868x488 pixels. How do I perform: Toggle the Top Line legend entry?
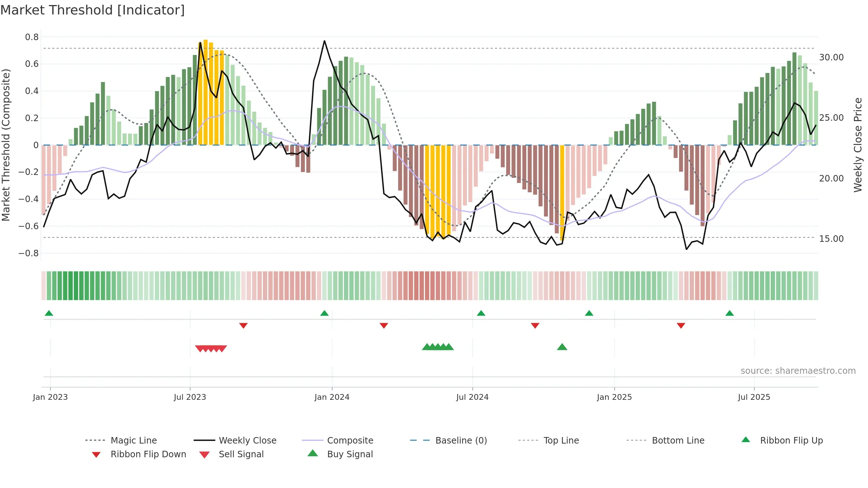pyautogui.click(x=549, y=440)
